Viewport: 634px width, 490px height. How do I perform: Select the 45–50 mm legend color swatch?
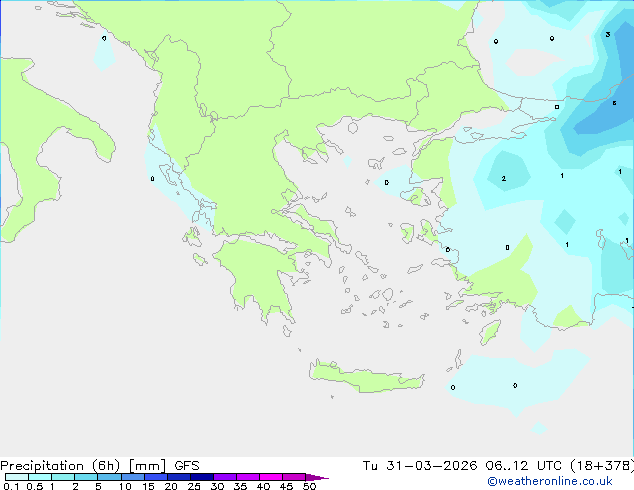click(x=294, y=477)
